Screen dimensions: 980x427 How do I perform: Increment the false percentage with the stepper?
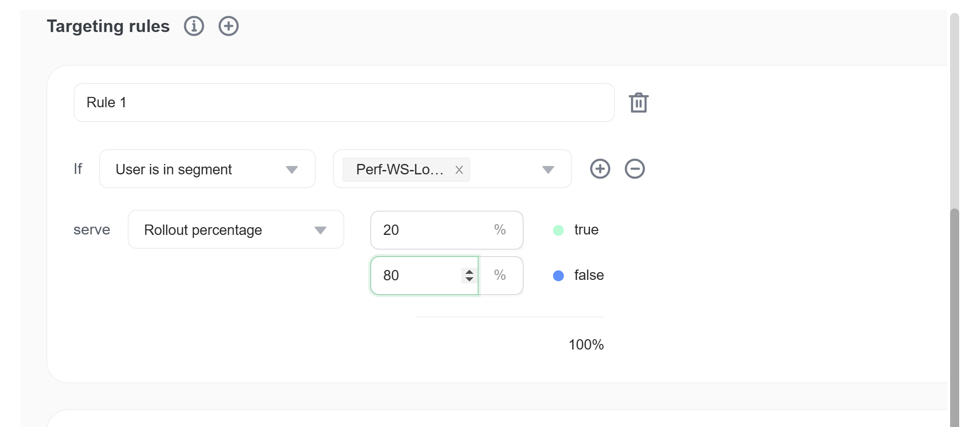(470, 271)
